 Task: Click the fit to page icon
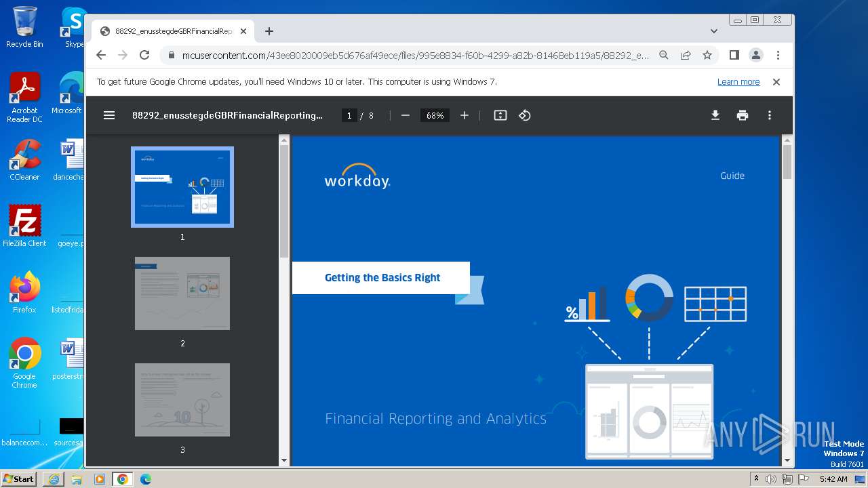coord(500,115)
